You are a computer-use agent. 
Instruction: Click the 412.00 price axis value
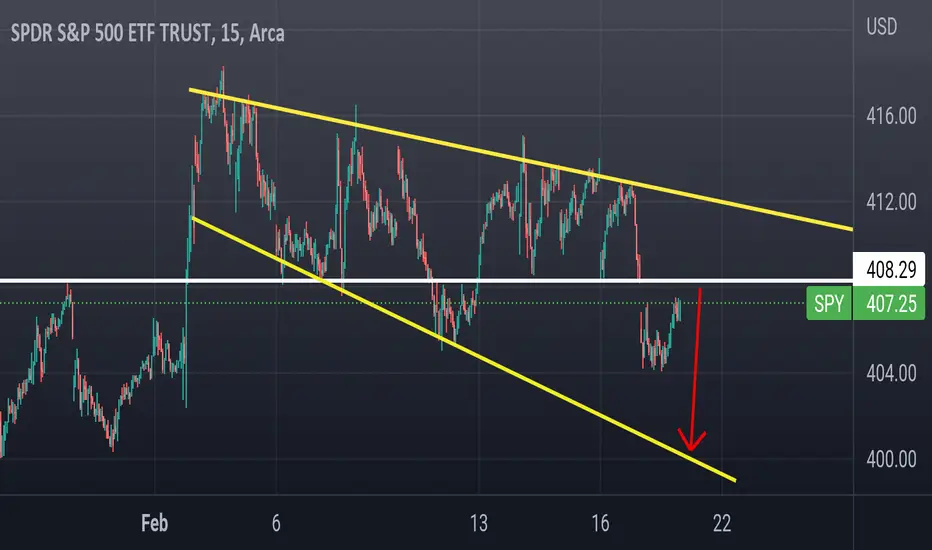click(x=891, y=202)
